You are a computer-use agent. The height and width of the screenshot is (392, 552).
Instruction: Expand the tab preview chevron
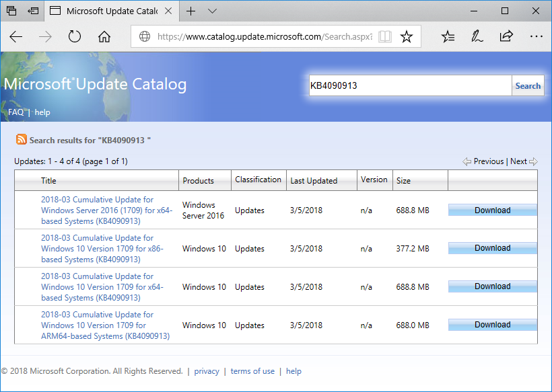(x=213, y=11)
